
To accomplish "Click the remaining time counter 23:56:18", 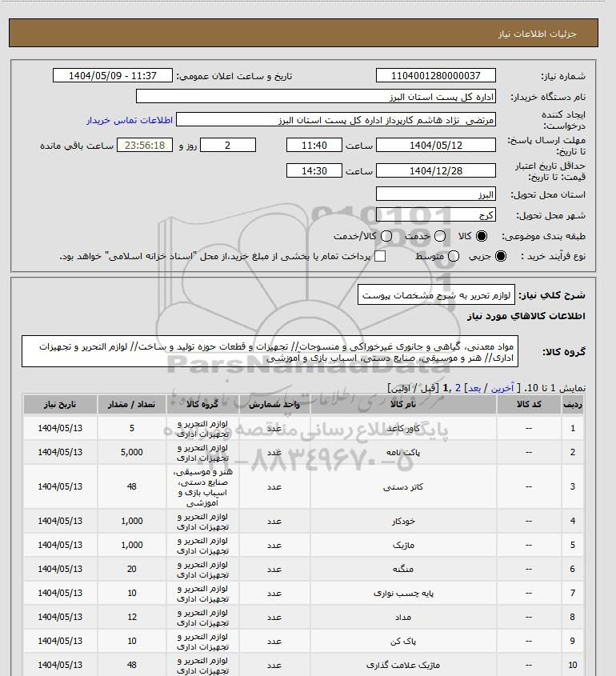I will click(145, 146).
